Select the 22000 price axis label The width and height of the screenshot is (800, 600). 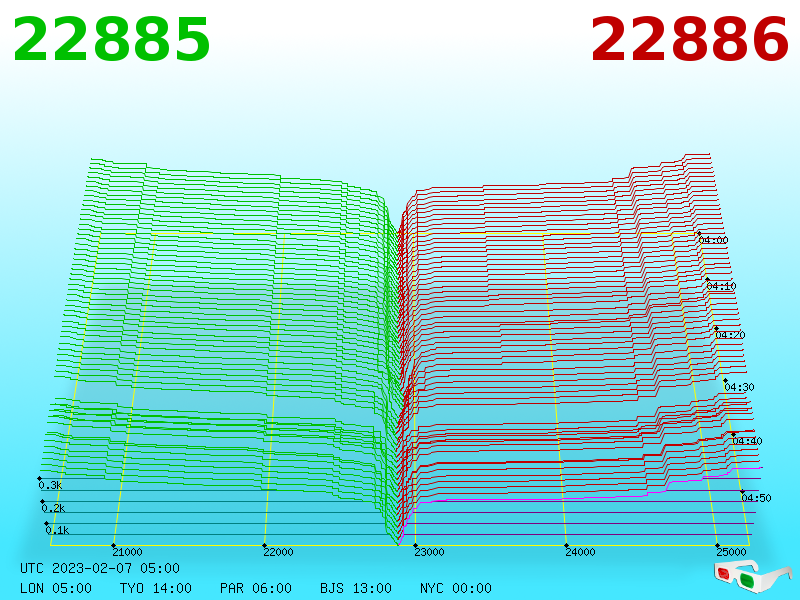pyautogui.click(x=279, y=552)
